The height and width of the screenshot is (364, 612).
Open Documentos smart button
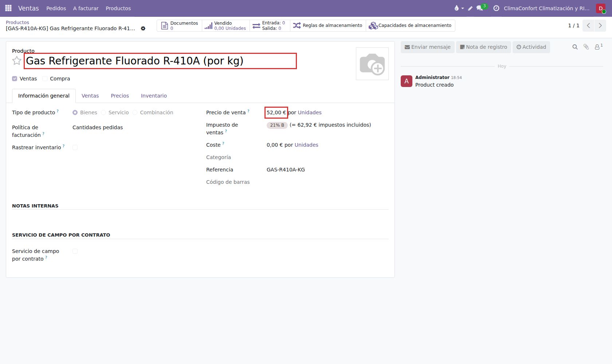tap(180, 25)
